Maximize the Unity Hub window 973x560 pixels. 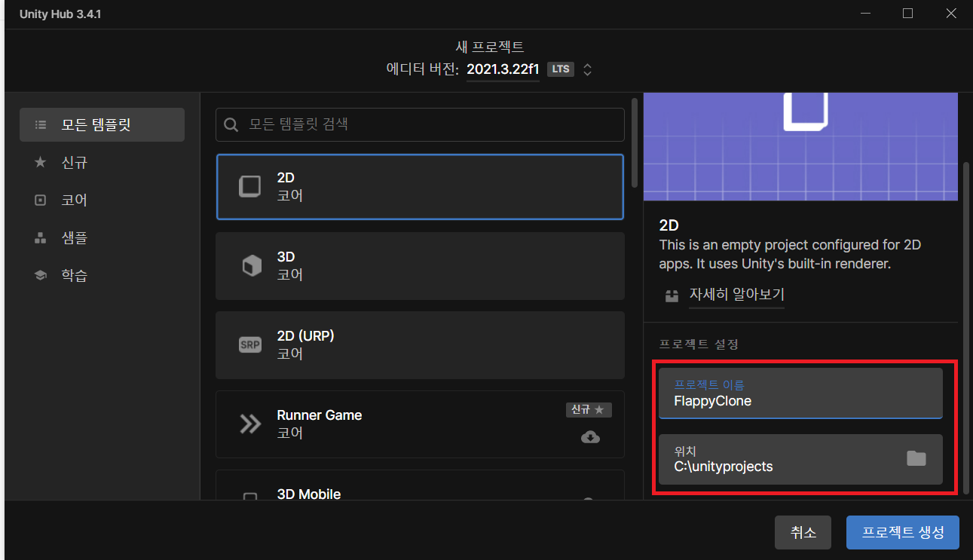click(x=907, y=14)
